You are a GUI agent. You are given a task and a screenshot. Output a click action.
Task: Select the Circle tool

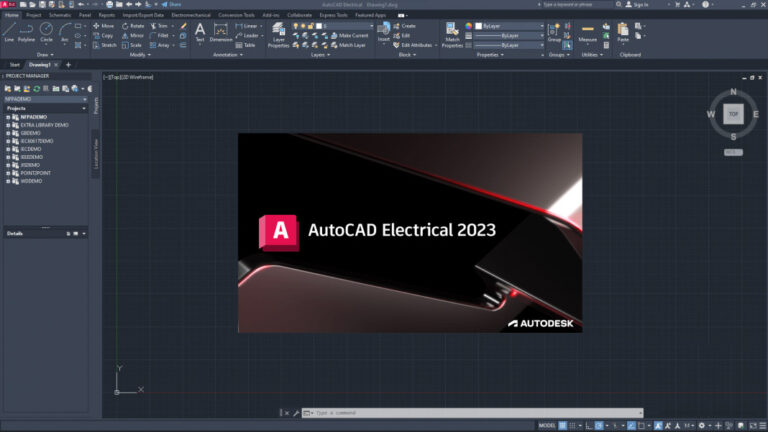tap(46, 32)
